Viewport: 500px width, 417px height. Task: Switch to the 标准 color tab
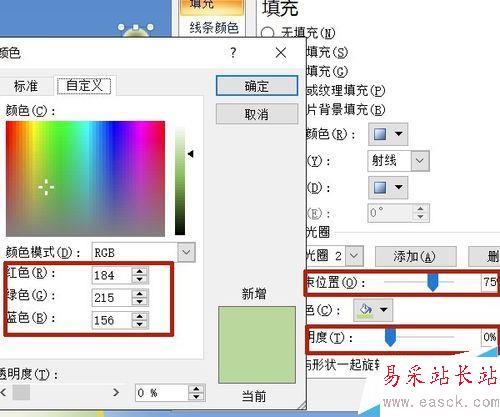pos(26,86)
